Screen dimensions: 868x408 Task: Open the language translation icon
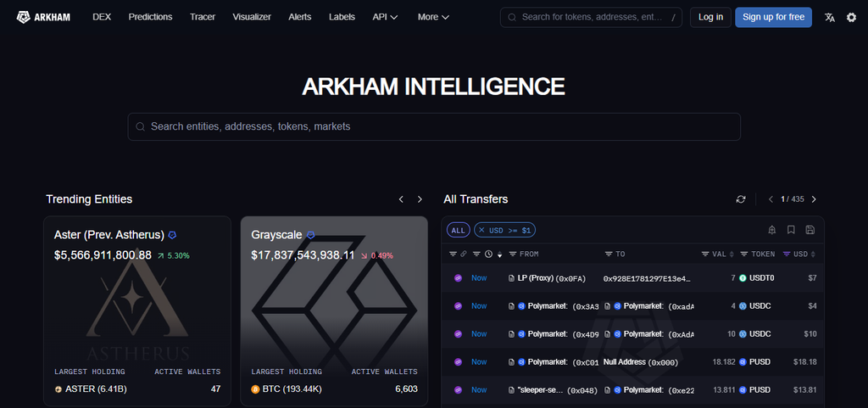click(829, 17)
